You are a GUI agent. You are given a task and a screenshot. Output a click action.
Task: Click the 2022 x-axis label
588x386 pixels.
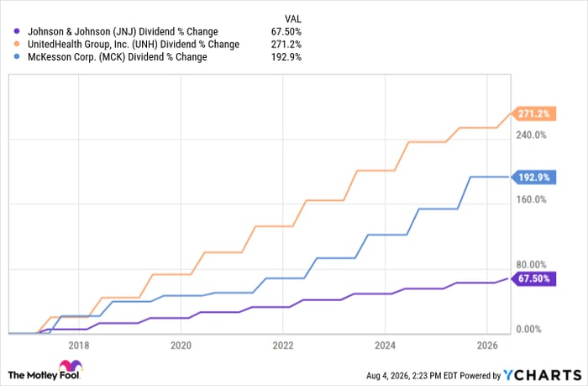click(x=283, y=346)
